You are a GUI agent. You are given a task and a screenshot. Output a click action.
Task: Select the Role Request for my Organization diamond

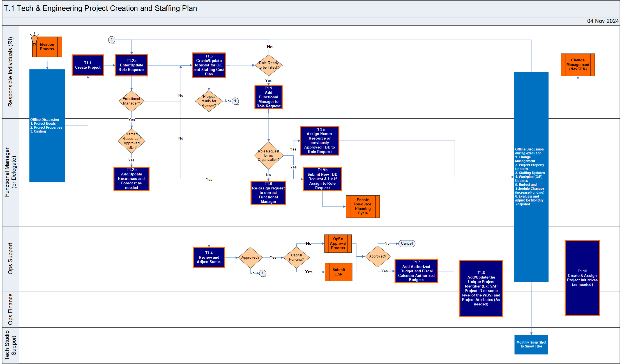click(268, 156)
